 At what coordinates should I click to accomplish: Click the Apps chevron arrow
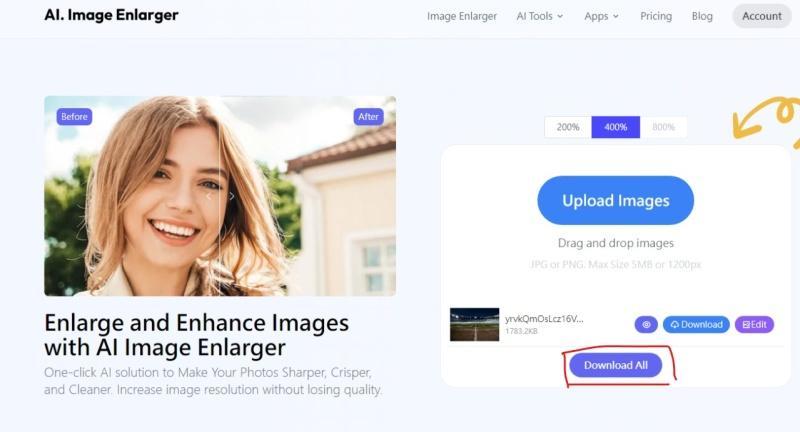coord(616,16)
